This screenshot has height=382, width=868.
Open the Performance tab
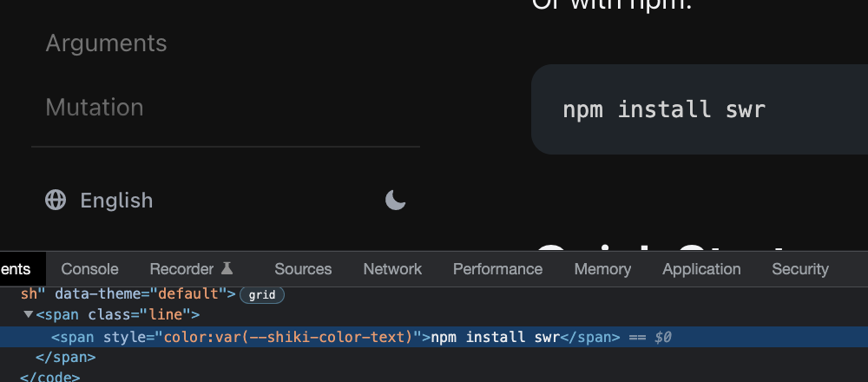tap(497, 269)
